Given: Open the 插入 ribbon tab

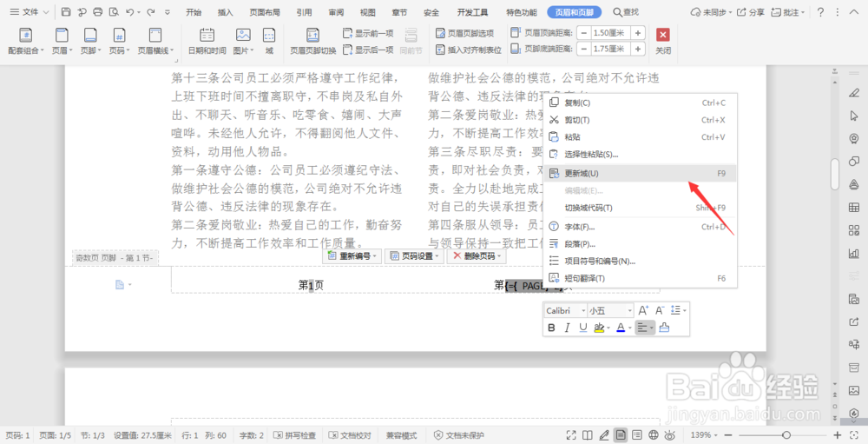Looking at the screenshot, I should tap(226, 11).
